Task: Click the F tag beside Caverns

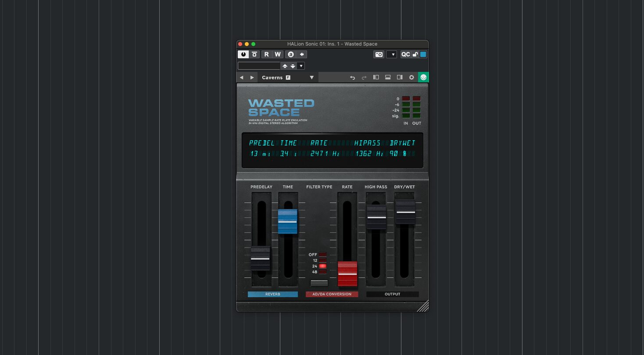Action: (288, 78)
